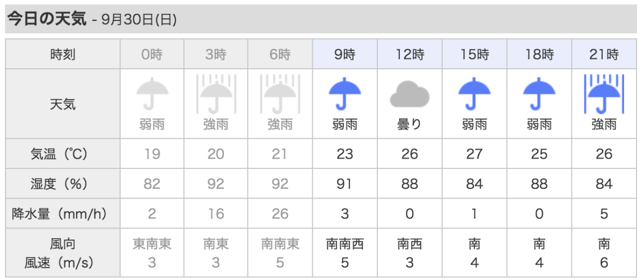Click the 風向 風速 row label
Screen dimensions: 644x280
(63, 253)
